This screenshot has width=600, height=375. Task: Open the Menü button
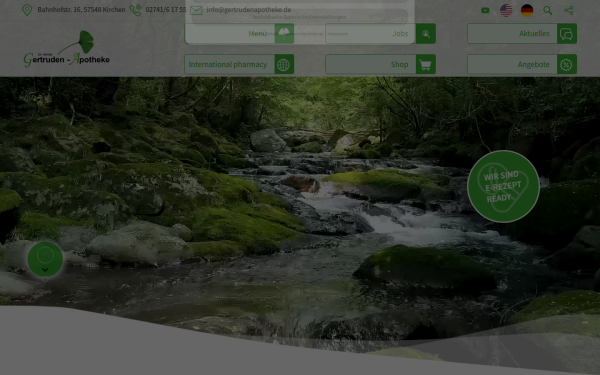click(239, 33)
